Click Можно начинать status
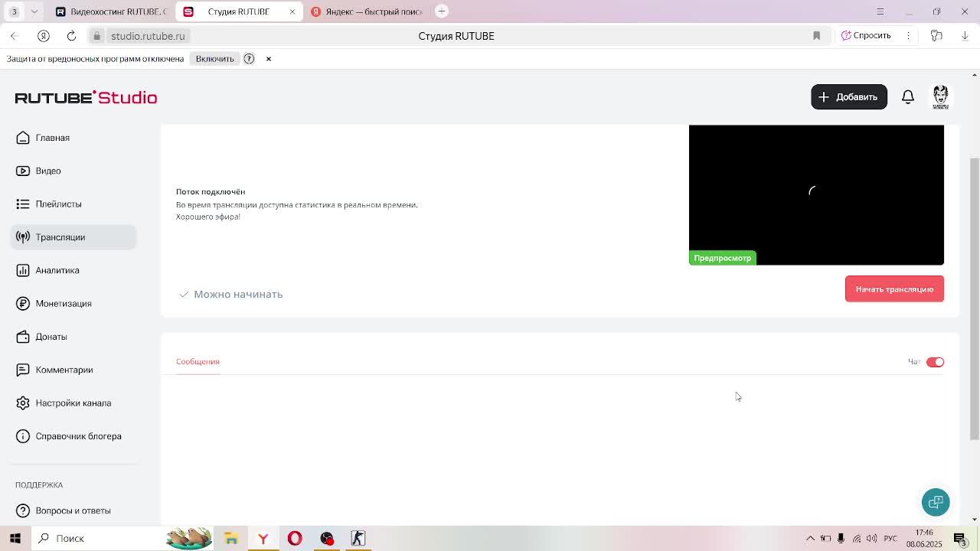Viewport: 980px width, 551px height. pos(230,294)
